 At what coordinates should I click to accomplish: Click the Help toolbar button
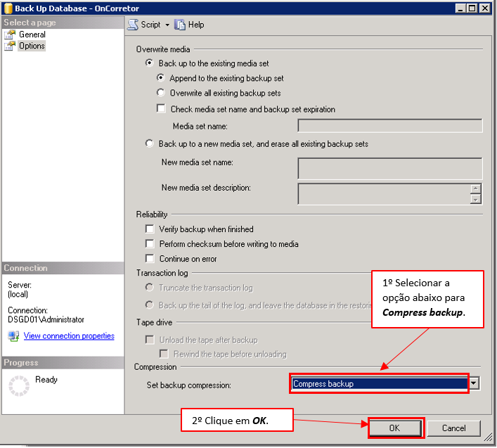(x=189, y=25)
